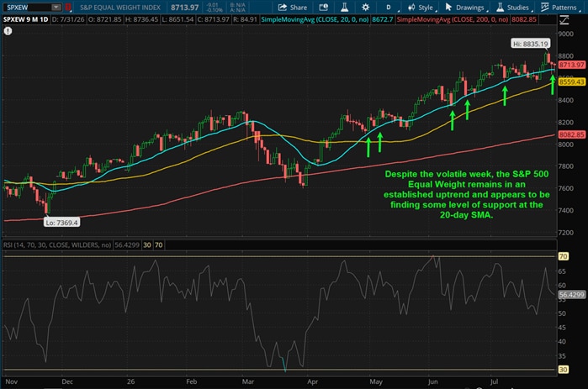Open the D timeframe dropdown
This screenshot has width=588, height=389.
[390, 7]
